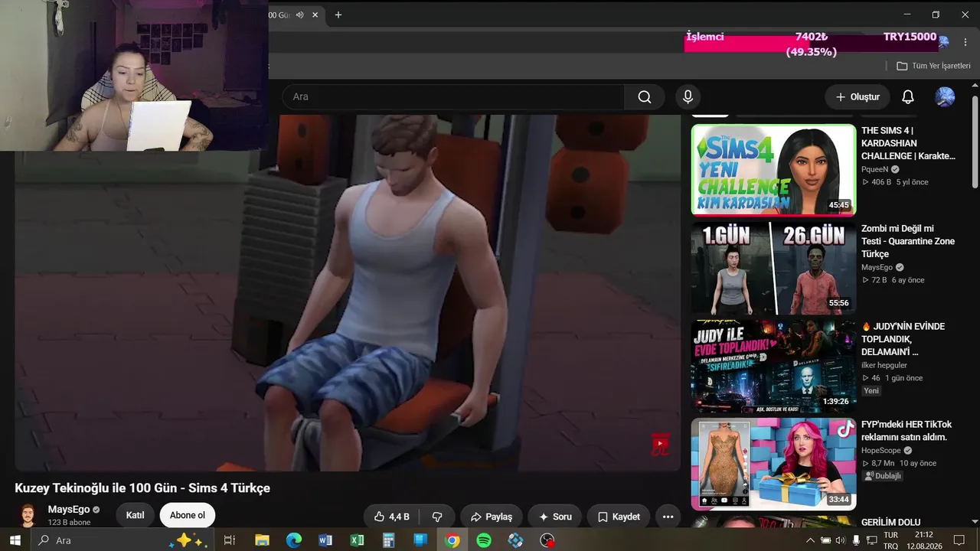Viewport: 980px width, 551px height.
Task: Click the video title Kuzey Tekinoğlu ile 100 Gün
Action: [x=142, y=488]
